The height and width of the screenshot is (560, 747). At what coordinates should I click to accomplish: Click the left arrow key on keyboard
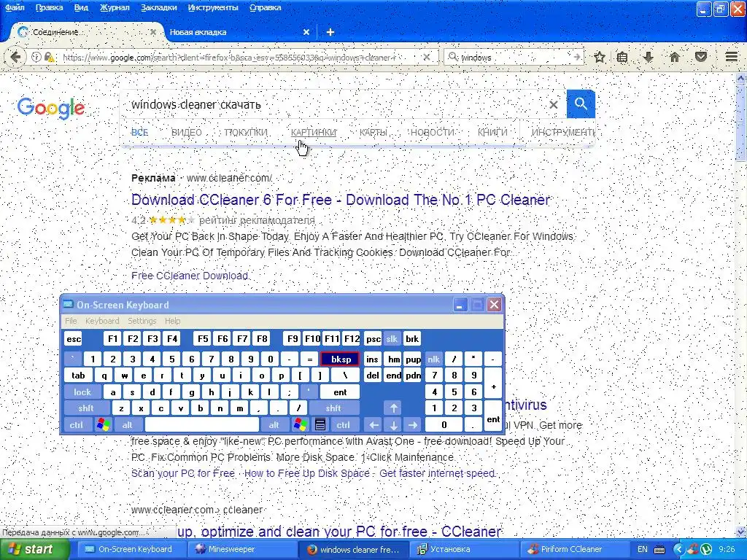[x=374, y=425]
